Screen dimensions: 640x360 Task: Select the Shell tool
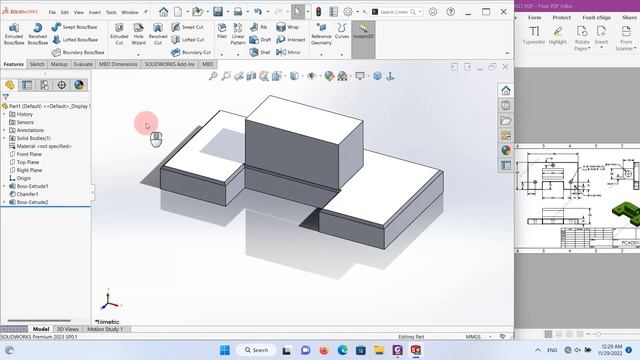pos(260,52)
